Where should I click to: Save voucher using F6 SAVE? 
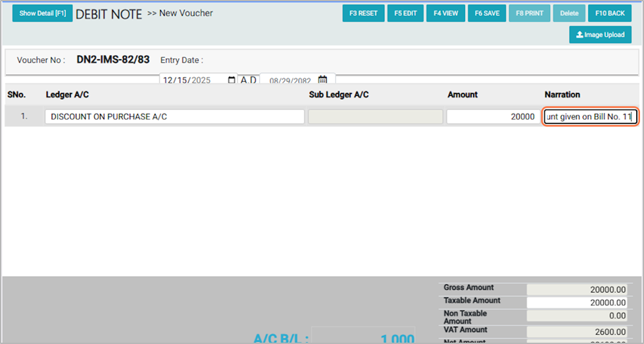pyautogui.click(x=486, y=13)
